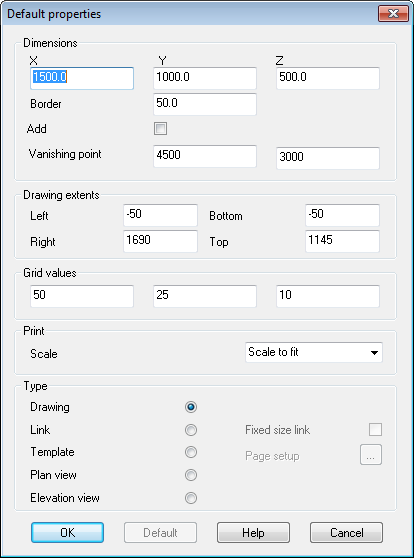Screen dimensions: 414x558
Task: Focus the Y dimension input
Action: [205, 78]
